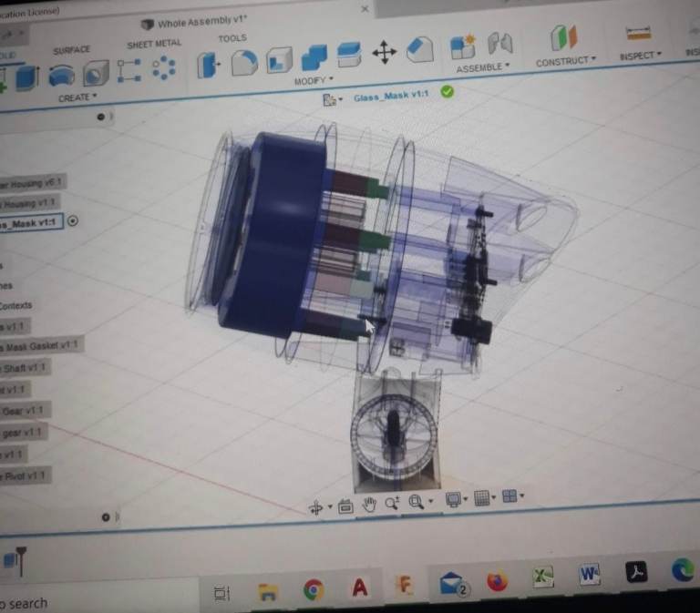The image size is (700, 613).
Task: Open Google Chrome from the taskbar
Action: click(x=313, y=590)
